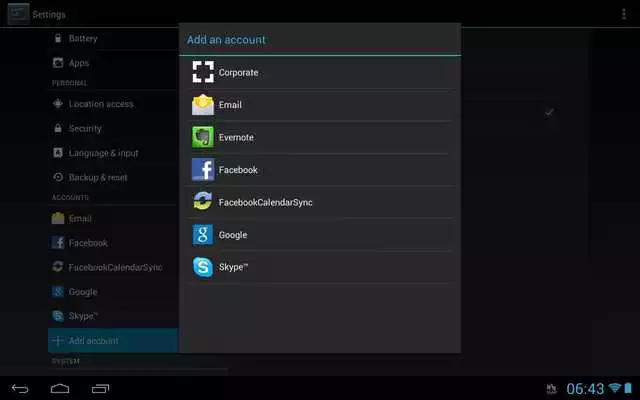Tap the Email envelope icon in dialog
Screen dimensions: 640x400
pyautogui.click(x=203, y=105)
